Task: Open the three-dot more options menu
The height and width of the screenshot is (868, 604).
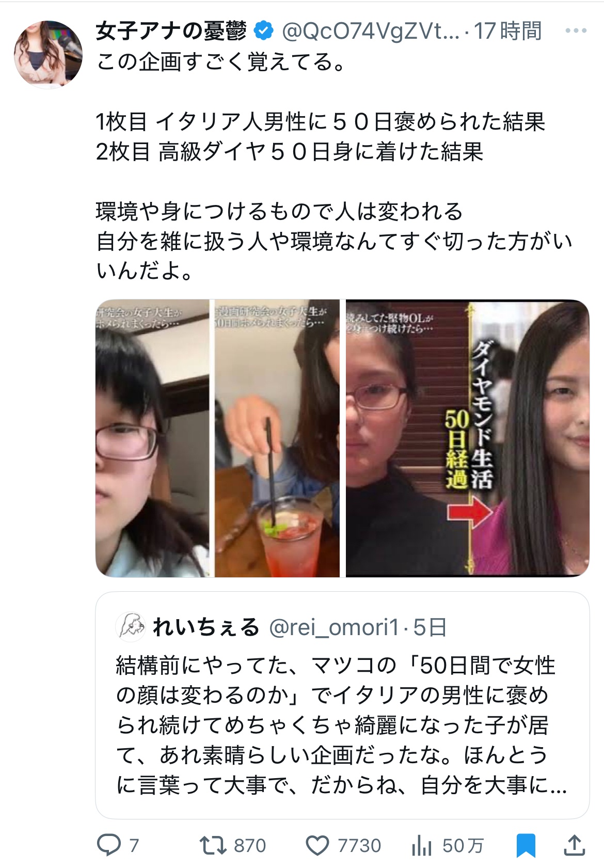Action: tap(576, 31)
